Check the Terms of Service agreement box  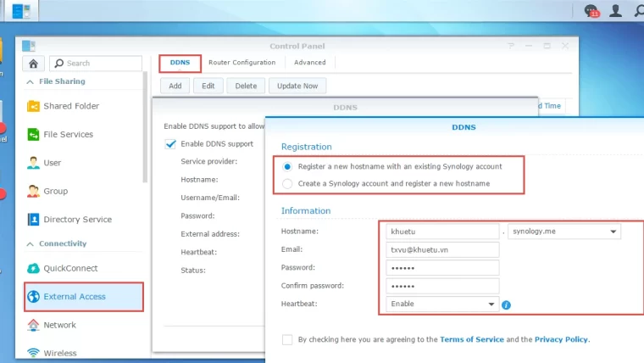tap(287, 339)
